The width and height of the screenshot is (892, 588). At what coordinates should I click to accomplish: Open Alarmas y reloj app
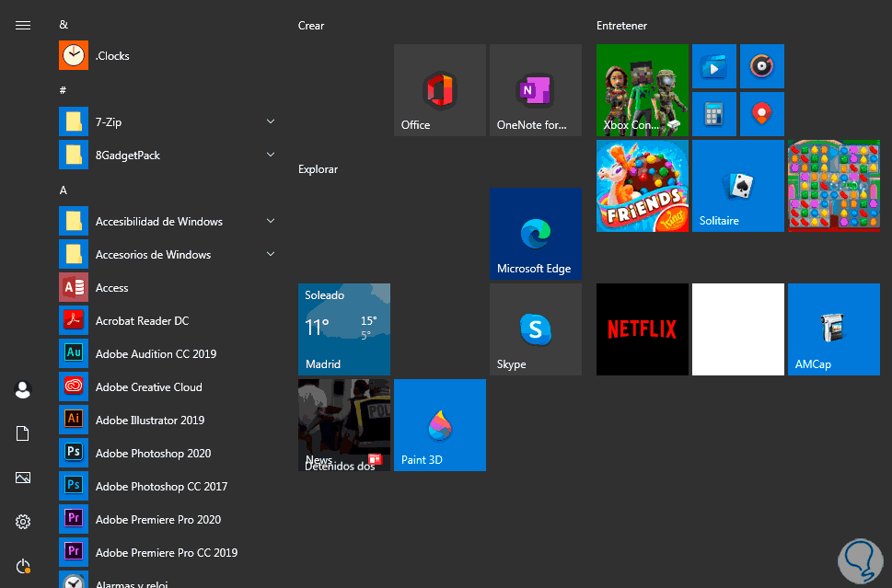click(x=168, y=580)
